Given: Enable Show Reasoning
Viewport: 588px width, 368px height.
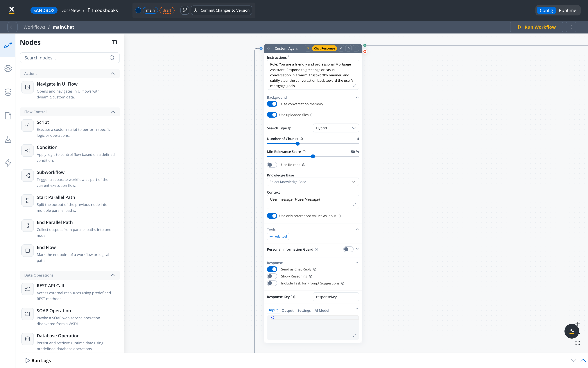Looking at the screenshot, I should [272, 276].
